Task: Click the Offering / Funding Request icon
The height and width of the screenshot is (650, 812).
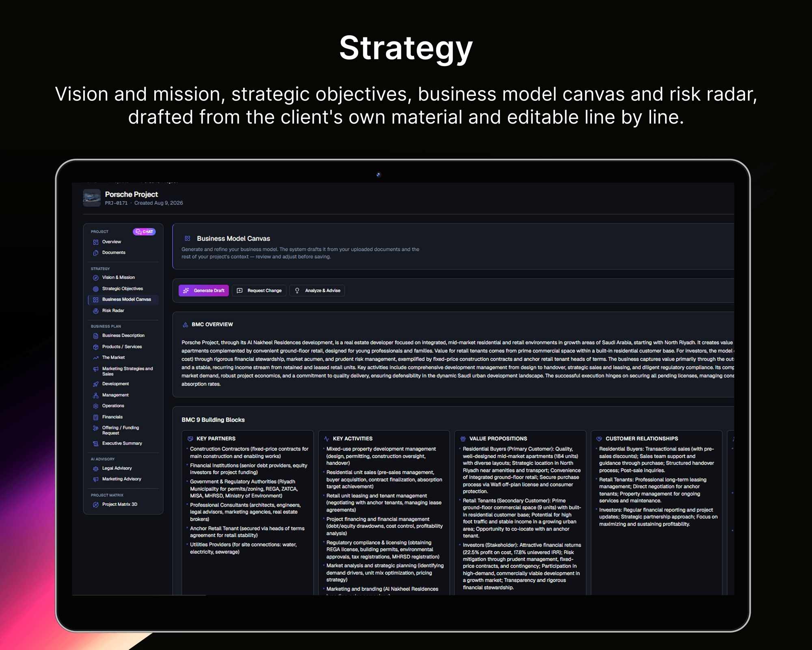Action: tap(96, 428)
